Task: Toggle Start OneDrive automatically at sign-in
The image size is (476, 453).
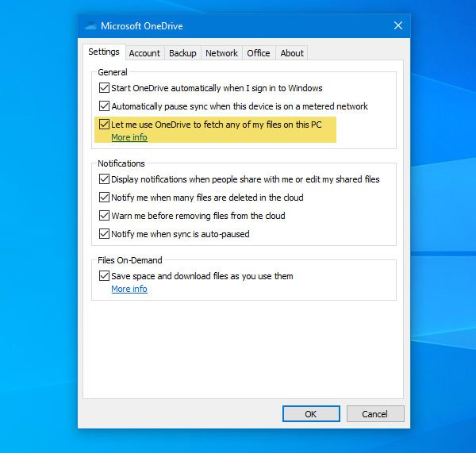Action: pos(104,88)
